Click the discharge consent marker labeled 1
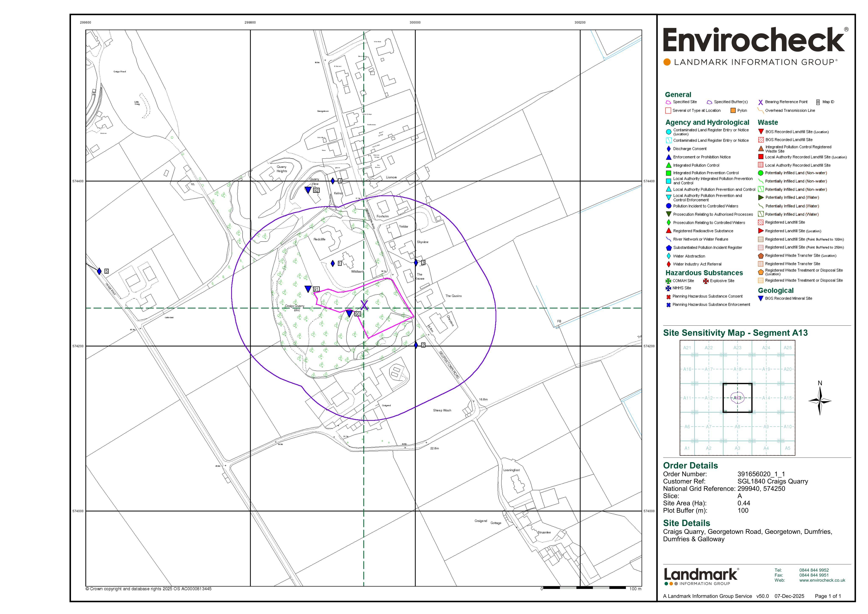Screen dimensions: 868x614 (x=333, y=263)
